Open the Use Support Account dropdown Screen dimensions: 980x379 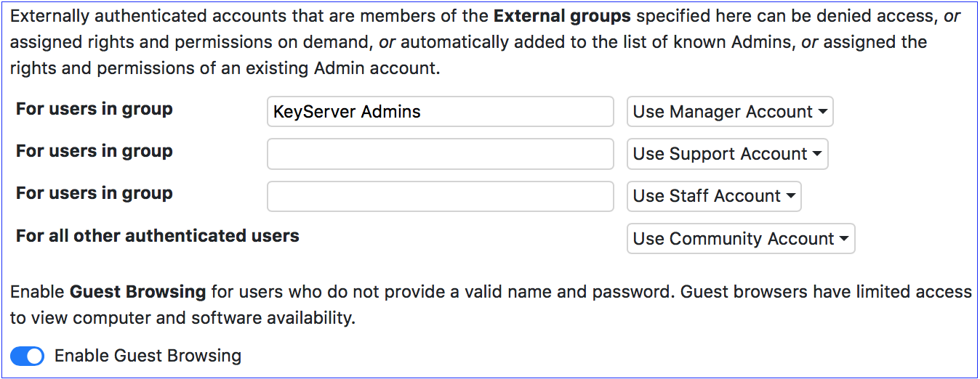[728, 154]
